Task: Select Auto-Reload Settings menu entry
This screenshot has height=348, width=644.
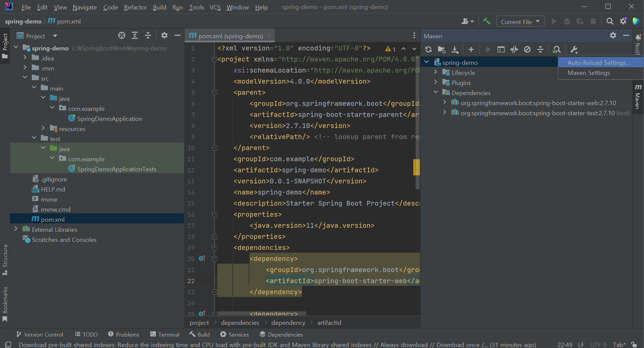Action: tap(601, 62)
